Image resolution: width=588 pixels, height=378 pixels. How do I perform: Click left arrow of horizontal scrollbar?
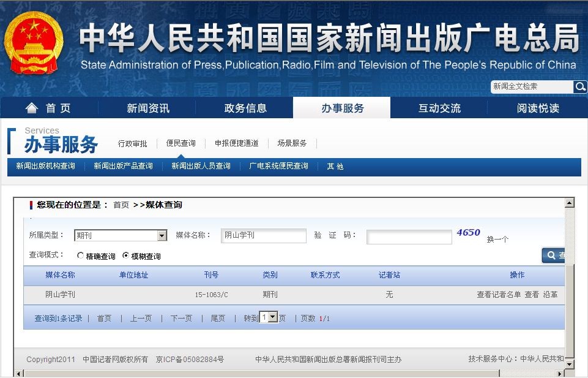click(19, 374)
